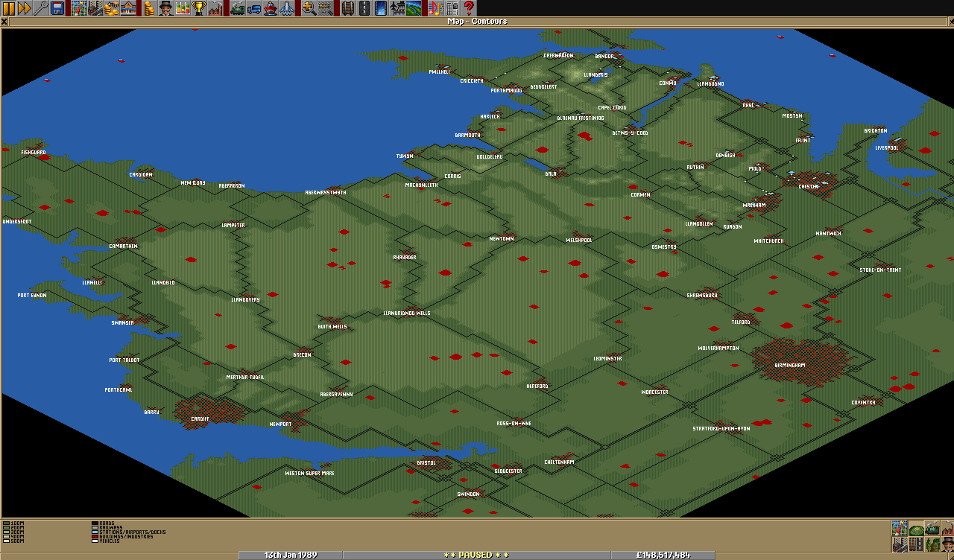Open the map display toolbar icon
This screenshot has width=954, height=560.
pyautogui.click(x=78, y=8)
